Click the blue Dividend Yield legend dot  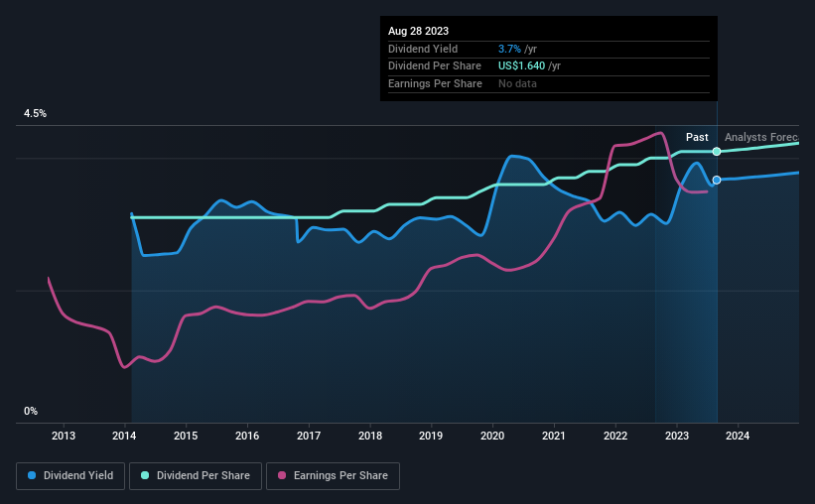(32, 476)
